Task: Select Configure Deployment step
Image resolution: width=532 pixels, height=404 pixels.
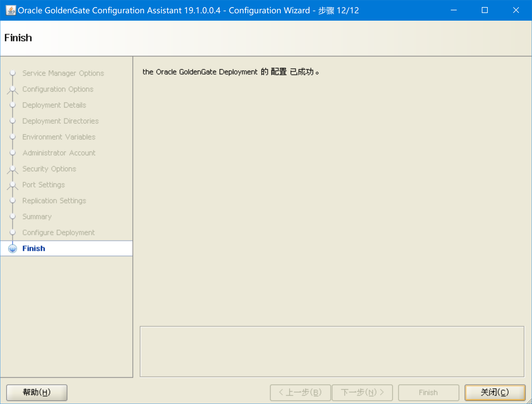Action: tap(59, 233)
